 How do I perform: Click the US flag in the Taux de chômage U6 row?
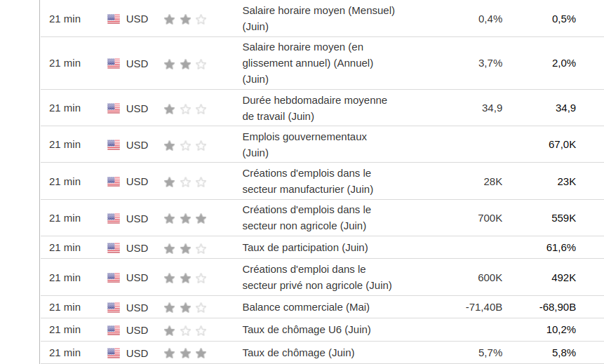click(x=114, y=330)
